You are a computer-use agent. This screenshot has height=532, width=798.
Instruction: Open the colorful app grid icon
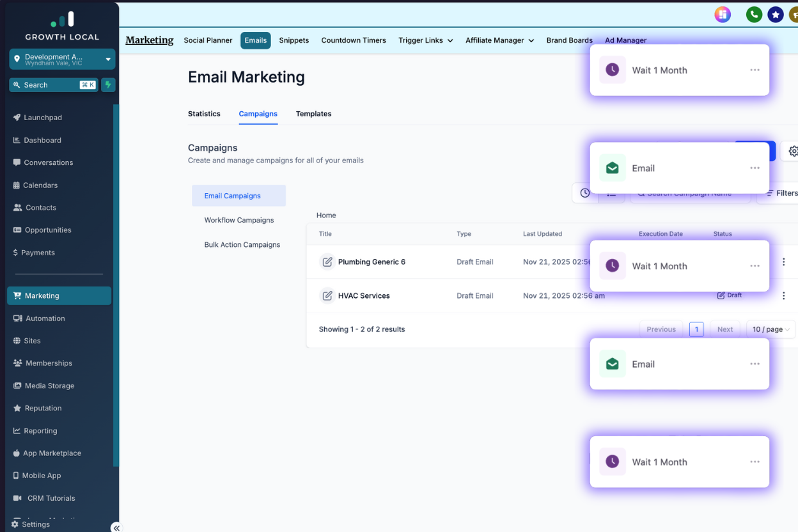[x=723, y=15]
